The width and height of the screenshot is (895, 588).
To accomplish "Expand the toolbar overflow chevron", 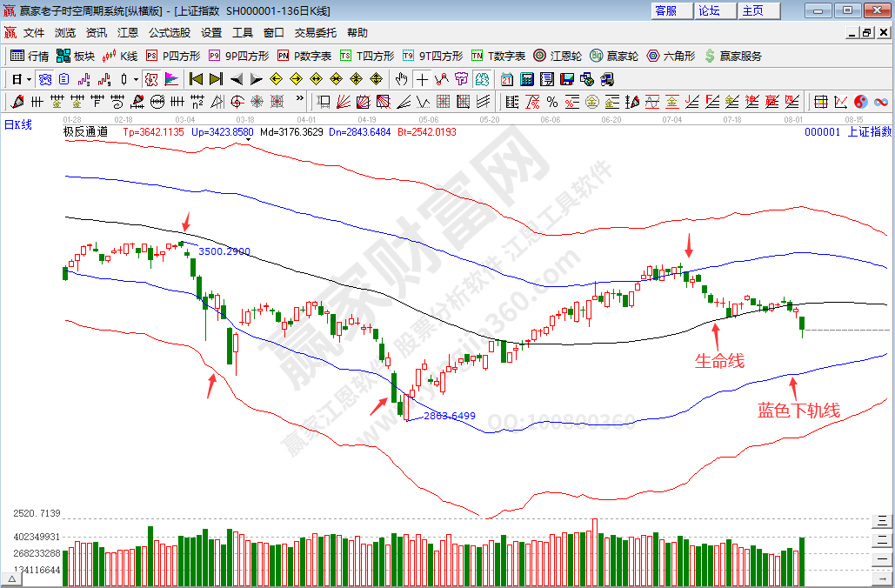I will 300,100.
